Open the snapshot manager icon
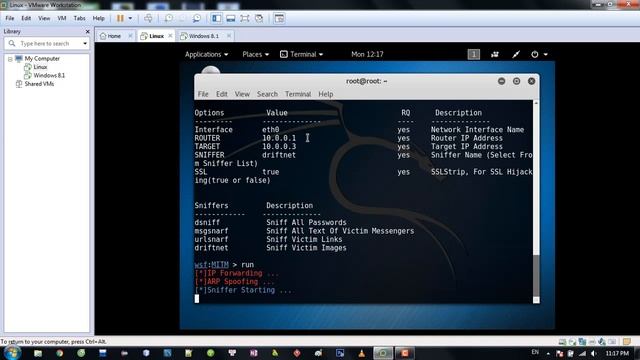Screen dimensions: 640x360 tap(197, 18)
